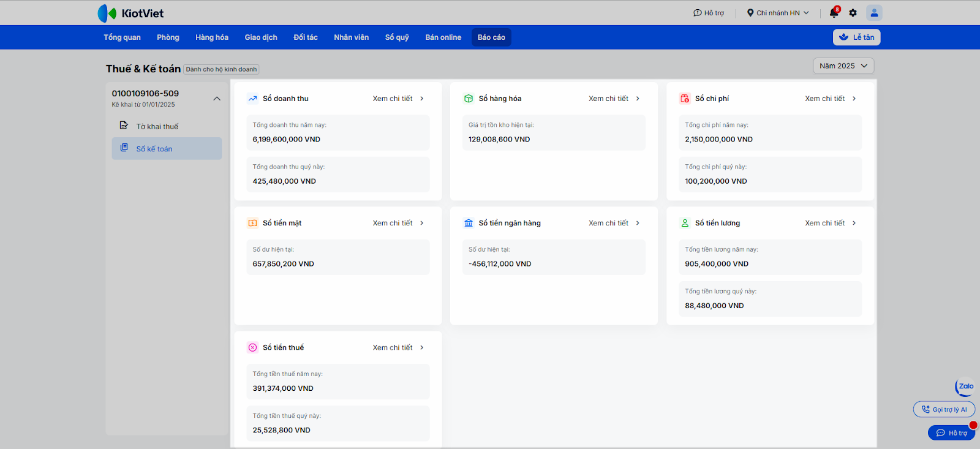Open the settings gear icon
This screenshot has height=449, width=980.
coord(853,13)
